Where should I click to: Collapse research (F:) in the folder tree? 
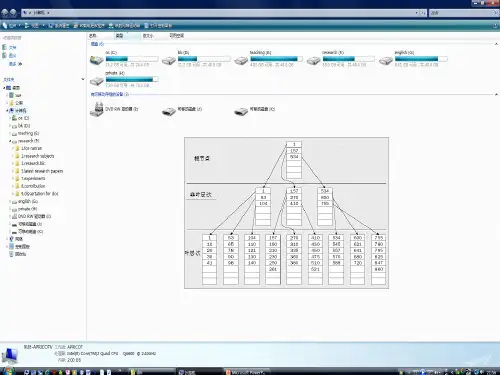10,141
